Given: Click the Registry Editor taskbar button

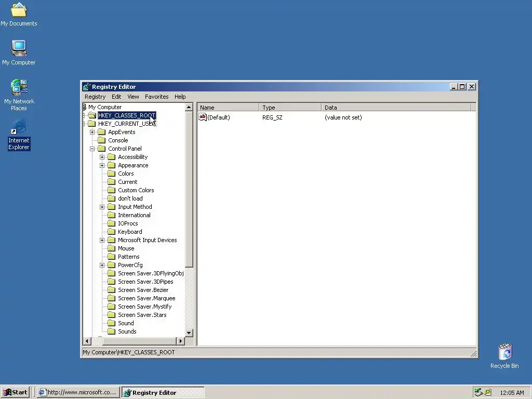Looking at the screenshot, I should pos(163,392).
